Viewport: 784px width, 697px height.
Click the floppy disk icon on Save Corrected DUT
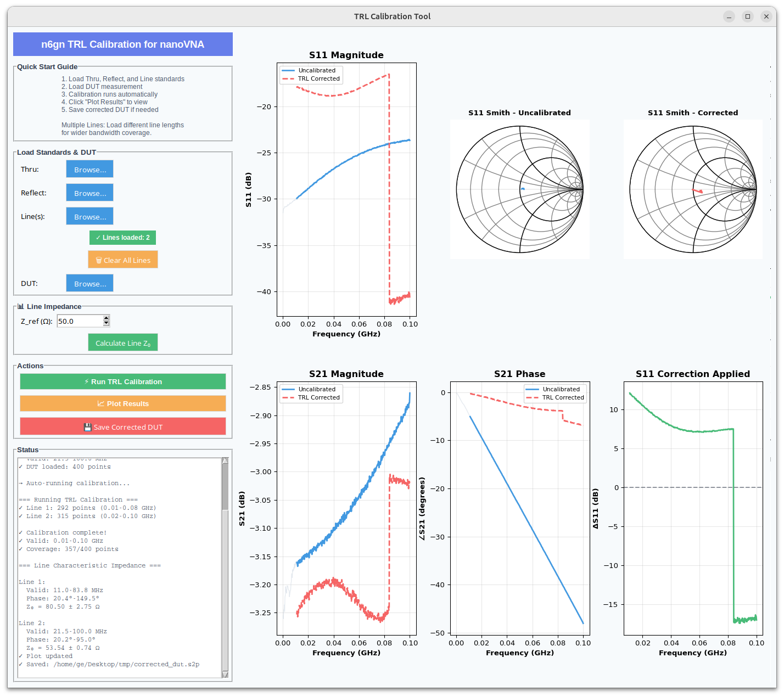(87, 427)
